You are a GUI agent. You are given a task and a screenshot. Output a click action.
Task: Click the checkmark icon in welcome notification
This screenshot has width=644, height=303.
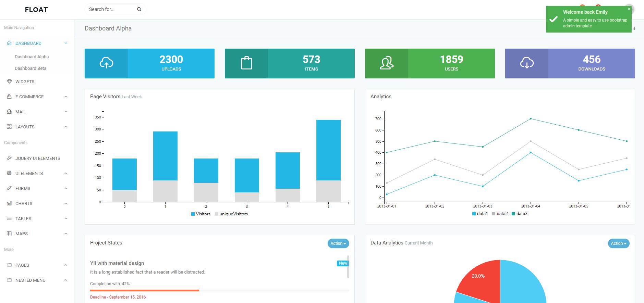pyautogui.click(x=554, y=19)
